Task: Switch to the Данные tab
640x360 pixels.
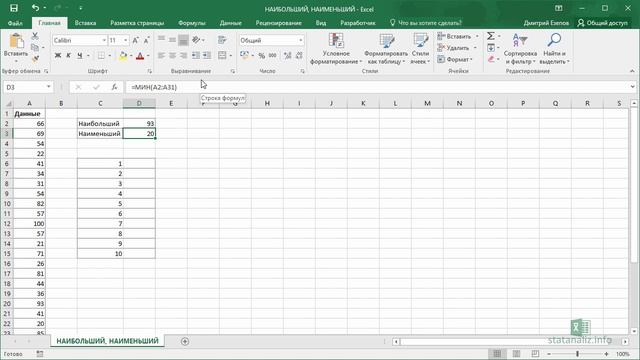Action: pyautogui.click(x=231, y=23)
